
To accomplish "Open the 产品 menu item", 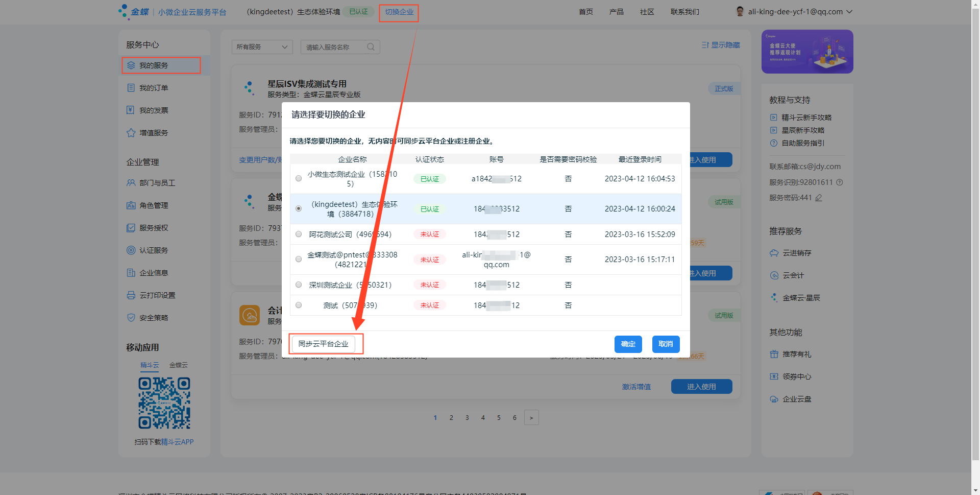I will (x=617, y=12).
